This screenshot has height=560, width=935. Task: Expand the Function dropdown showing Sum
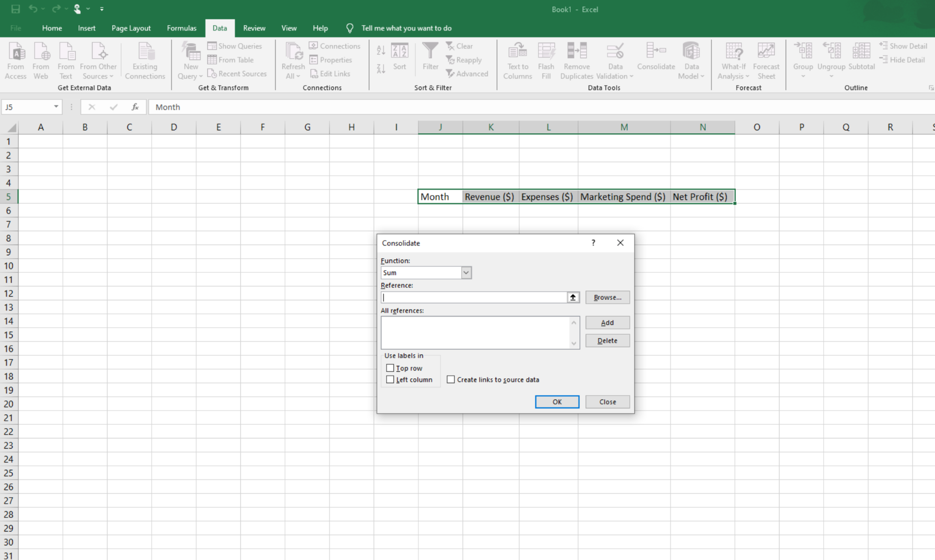point(466,273)
